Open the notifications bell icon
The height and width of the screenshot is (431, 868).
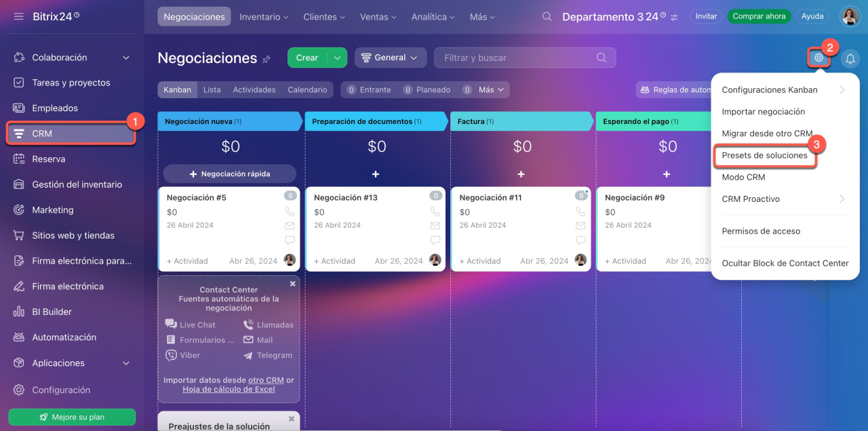[850, 59]
